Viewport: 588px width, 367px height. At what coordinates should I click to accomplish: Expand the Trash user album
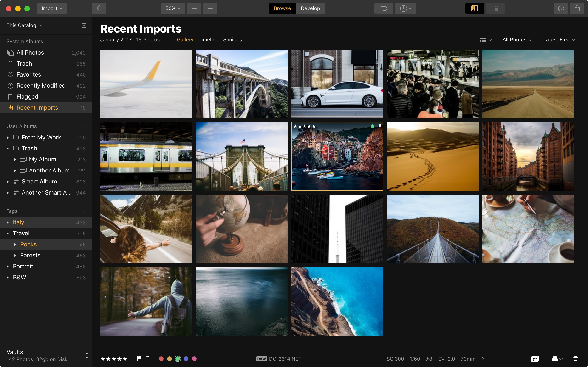(8, 148)
